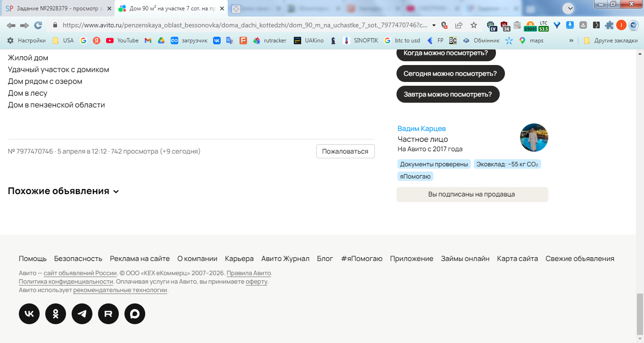Open the Правила Авито link
The width and height of the screenshot is (644, 343).
pyautogui.click(x=249, y=273)
